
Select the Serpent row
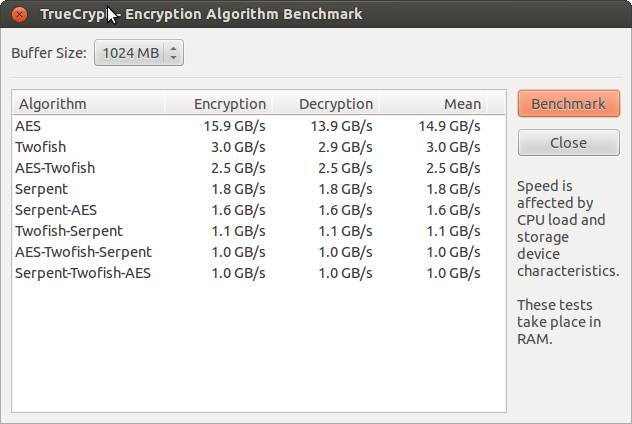259,189
